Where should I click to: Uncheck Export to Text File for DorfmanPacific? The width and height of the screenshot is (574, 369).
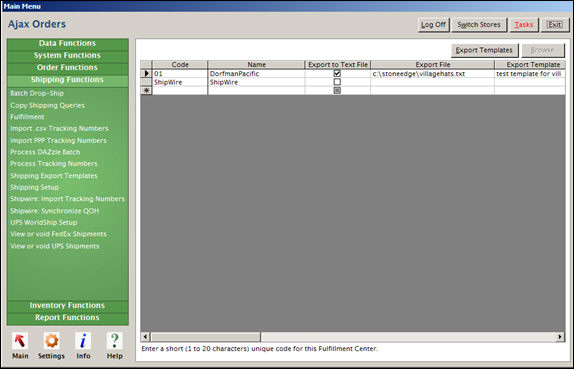(337, 74)
